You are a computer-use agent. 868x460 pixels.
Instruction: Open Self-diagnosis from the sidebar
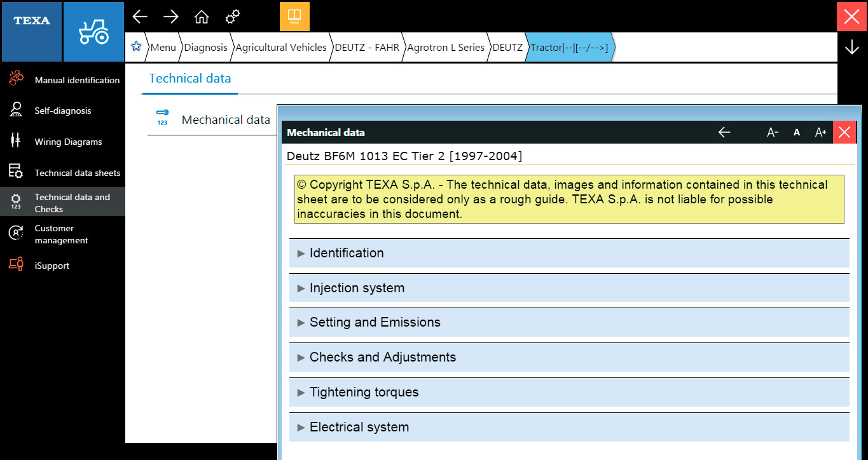(62, 111)
